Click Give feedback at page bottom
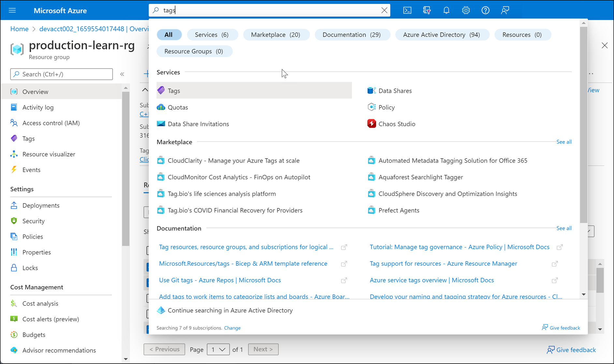The height and width of the screenshot is (364, 614). coord(571,350)
